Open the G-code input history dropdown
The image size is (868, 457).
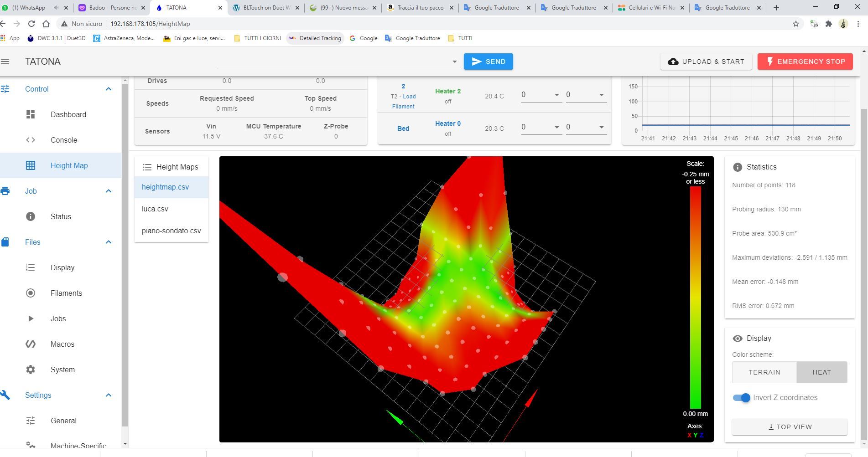[454, 62]
